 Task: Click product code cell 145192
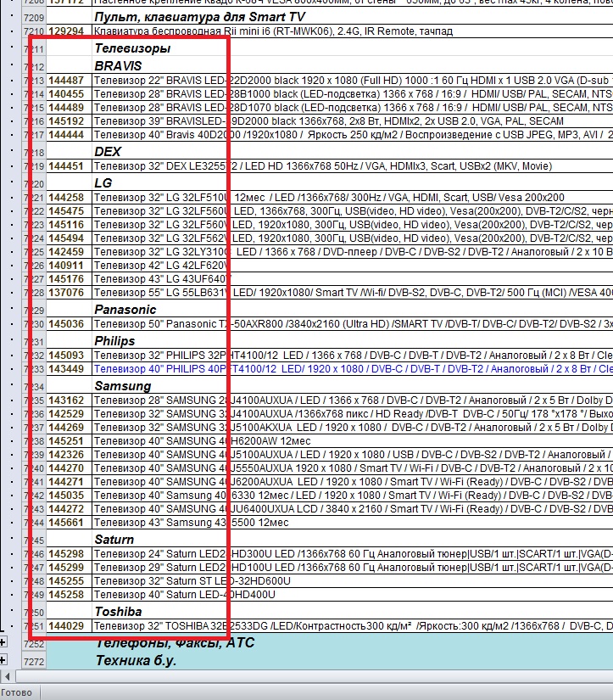click(x=70, y=121)
